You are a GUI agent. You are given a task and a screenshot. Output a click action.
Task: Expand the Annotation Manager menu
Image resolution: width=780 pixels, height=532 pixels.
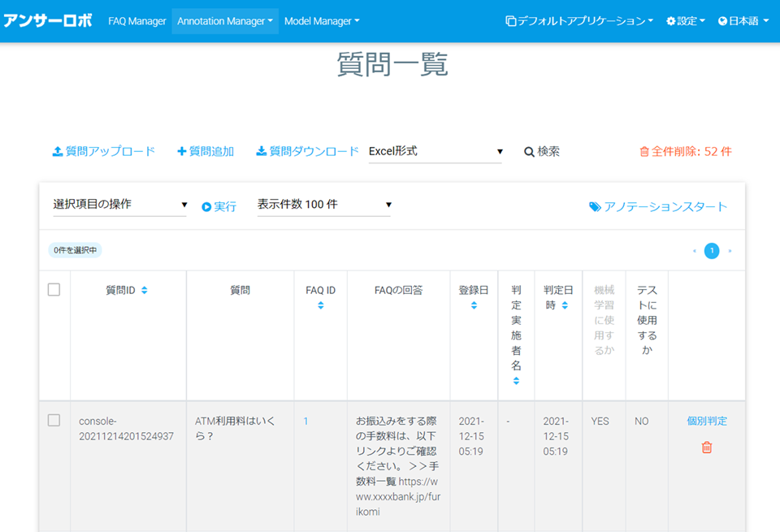pos(225,21)
